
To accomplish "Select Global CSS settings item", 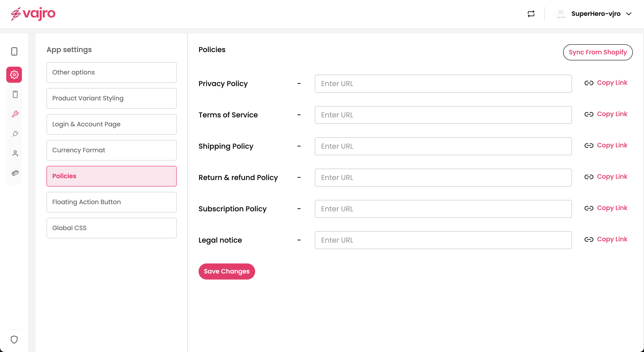I will tap(111, 228).
